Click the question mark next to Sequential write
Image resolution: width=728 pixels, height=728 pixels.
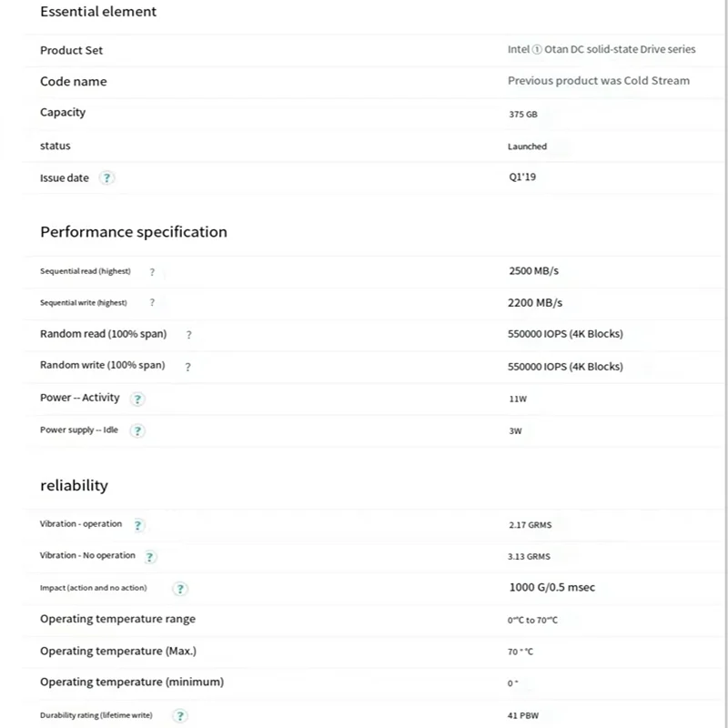[x=152, y=303]
